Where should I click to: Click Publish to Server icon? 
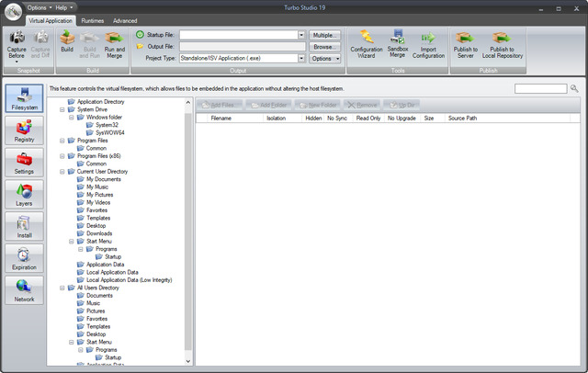[x=466, y=45]
